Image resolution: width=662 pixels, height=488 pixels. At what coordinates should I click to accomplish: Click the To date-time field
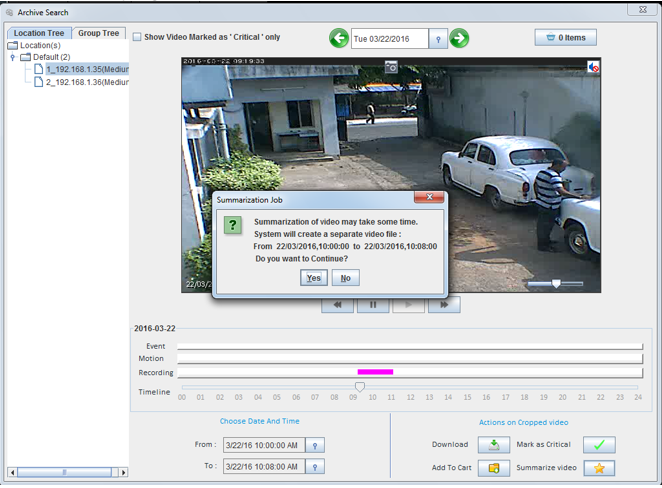pyautogui.click(x=264, y=466)
